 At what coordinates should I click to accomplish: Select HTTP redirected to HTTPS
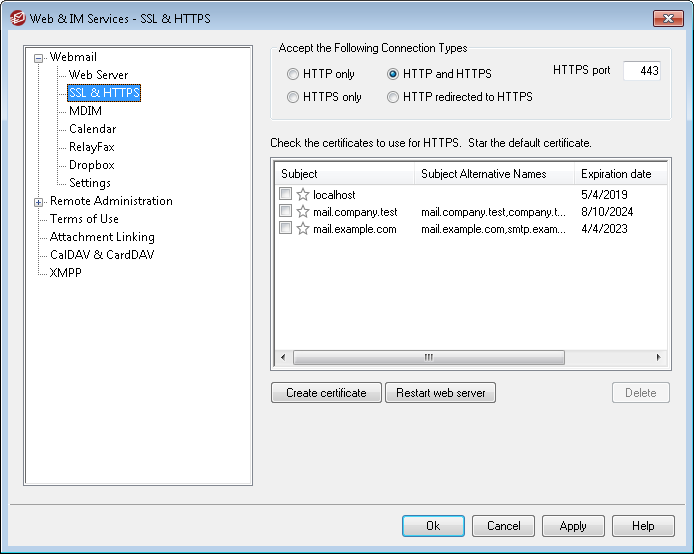[x=393, y=97]
